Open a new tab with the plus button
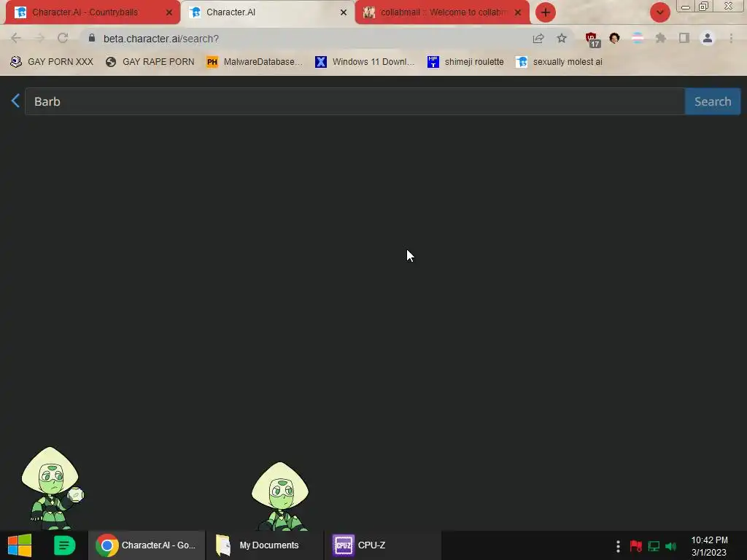747x560 pixels. tap(546, 12)
